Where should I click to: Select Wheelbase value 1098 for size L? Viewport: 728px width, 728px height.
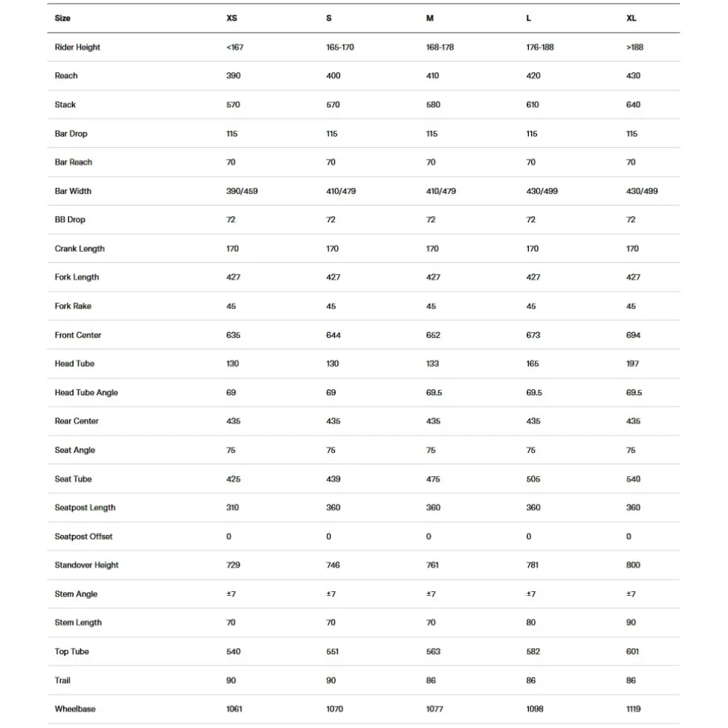pyautogui.click(x=535, y=709)
